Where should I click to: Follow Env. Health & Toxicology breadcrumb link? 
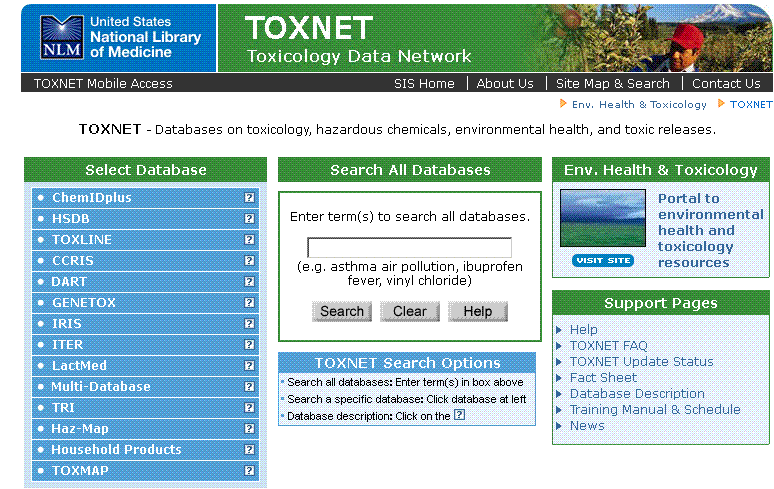639,105
